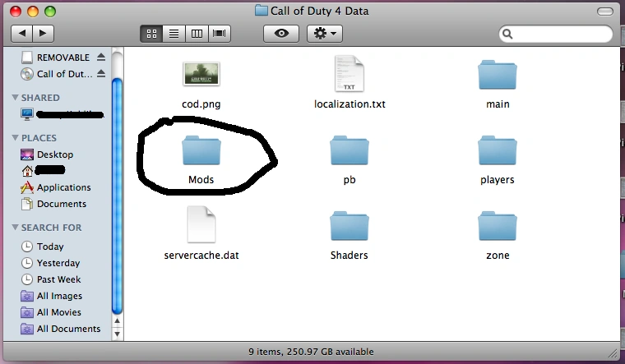Eject the Call of Duty disc
This screenshot has height=364, width=625.
tap(101, 74)
